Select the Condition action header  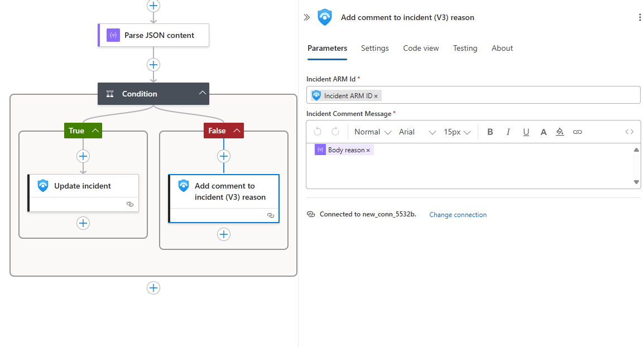tap(153, 94)
